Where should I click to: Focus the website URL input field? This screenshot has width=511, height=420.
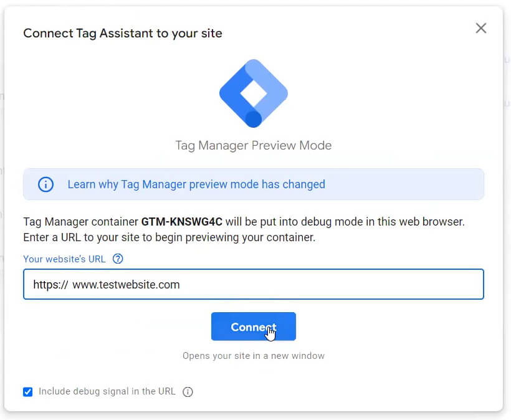pyautogui.click(x=254, y=284)
